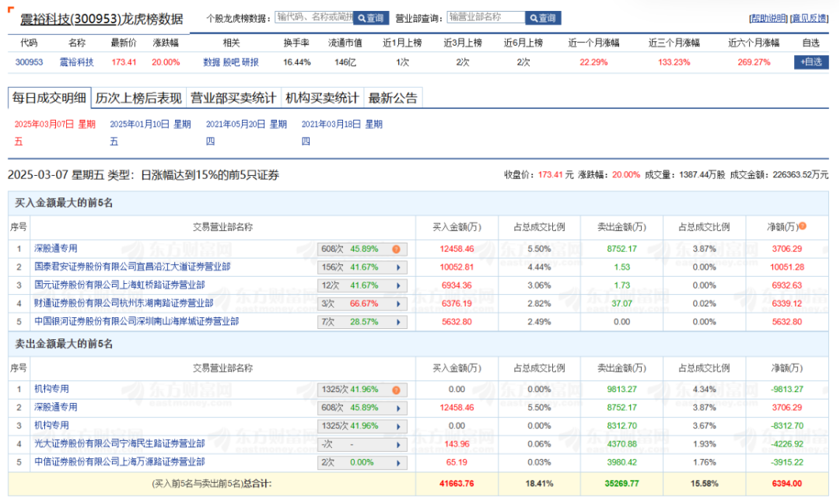
Task: Expand arrow for 国泰君安证券 宜昌沿江大道 row
Action: click(398, 268)
